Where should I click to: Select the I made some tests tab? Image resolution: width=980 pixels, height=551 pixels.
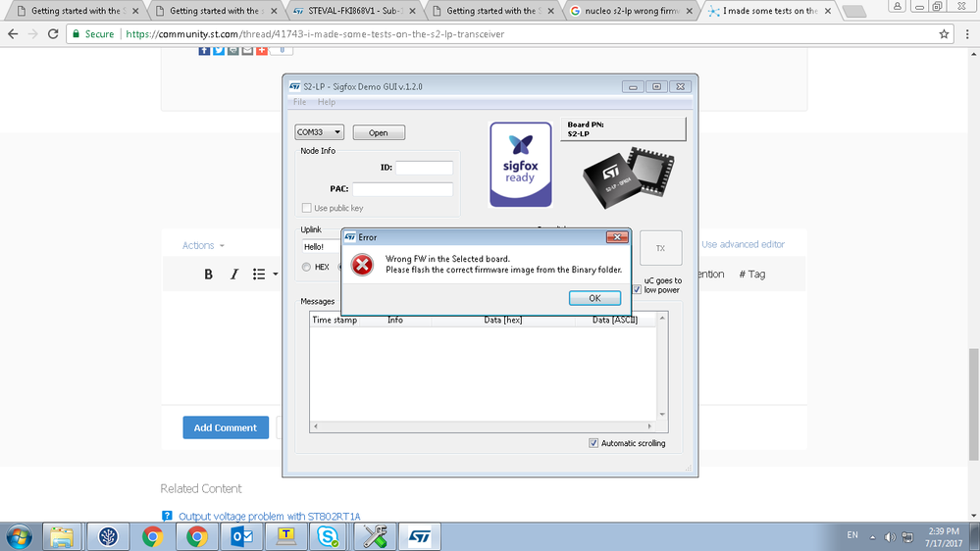click(770, 11)
